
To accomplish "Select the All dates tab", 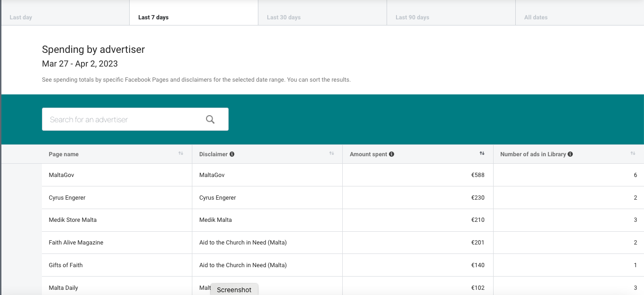I will pos(536,17).
